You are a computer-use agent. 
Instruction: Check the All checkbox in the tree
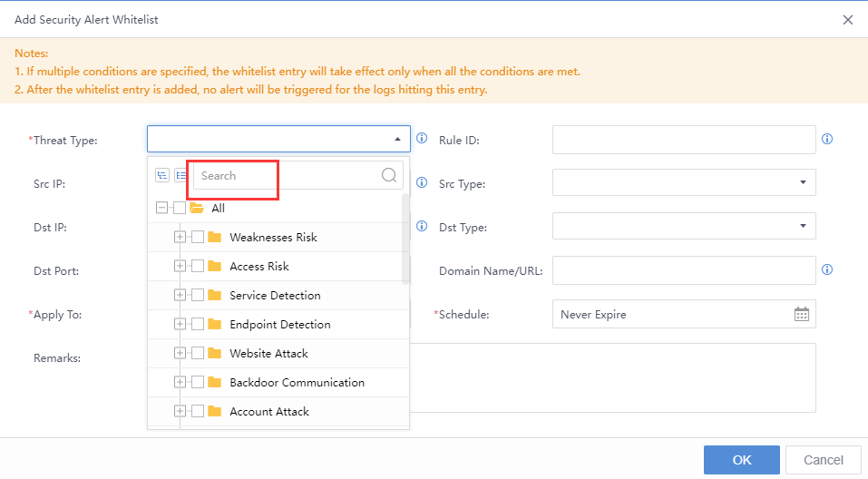(x=180, y=209)
